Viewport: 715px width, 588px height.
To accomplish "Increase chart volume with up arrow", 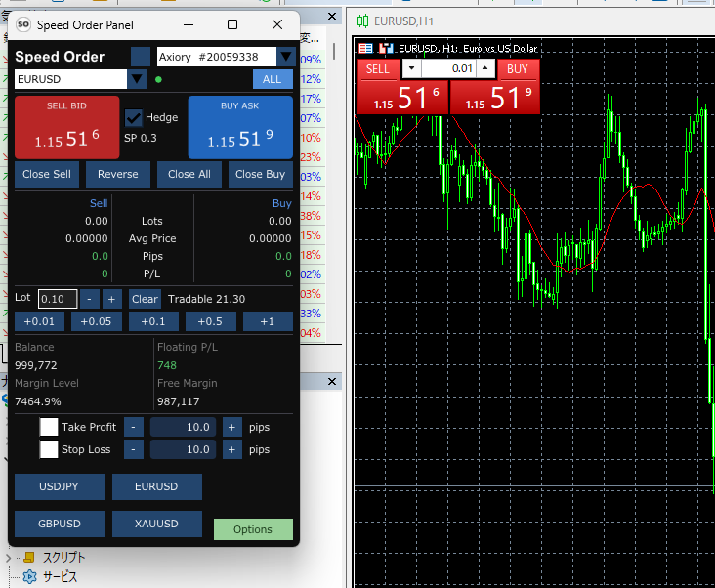I will click(x=485, y=68).
